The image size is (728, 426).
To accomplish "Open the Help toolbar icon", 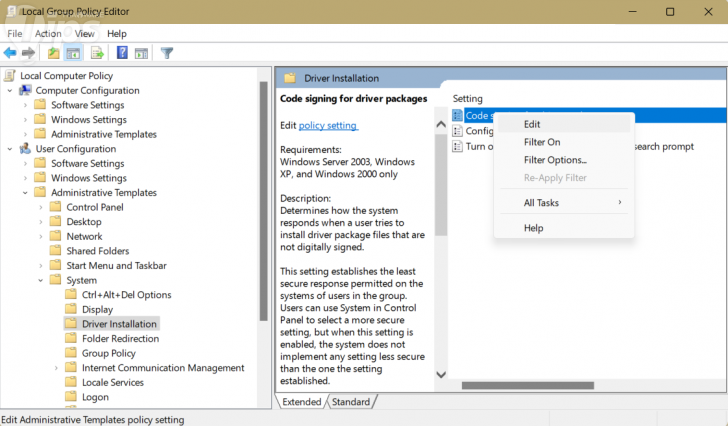I will tap(122, 52).
